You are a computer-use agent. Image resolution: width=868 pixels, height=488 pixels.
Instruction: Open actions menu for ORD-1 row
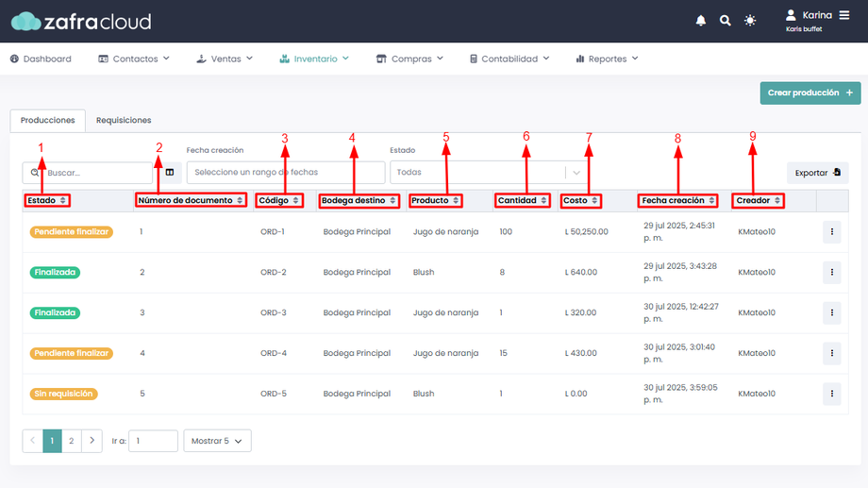click(x=831, y=232)
